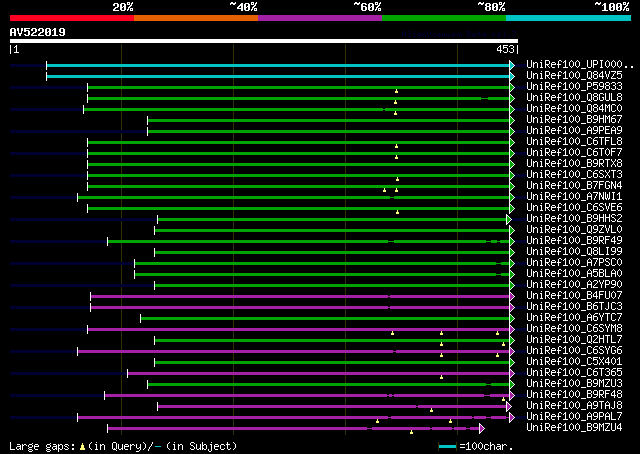Screen dimensions: 640x454
Task: Click the green alignment bar for UniRef100_C5X401
Action: (332, 363)
